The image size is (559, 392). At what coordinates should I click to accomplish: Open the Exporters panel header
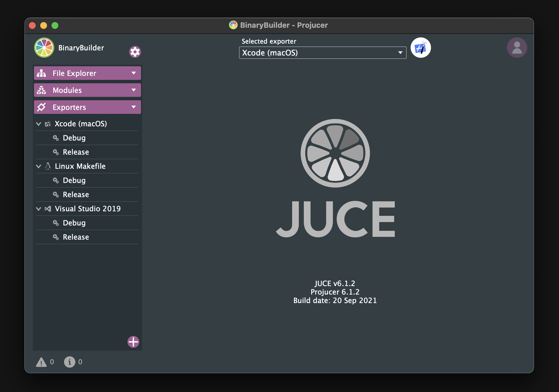[x=88, y=107]
